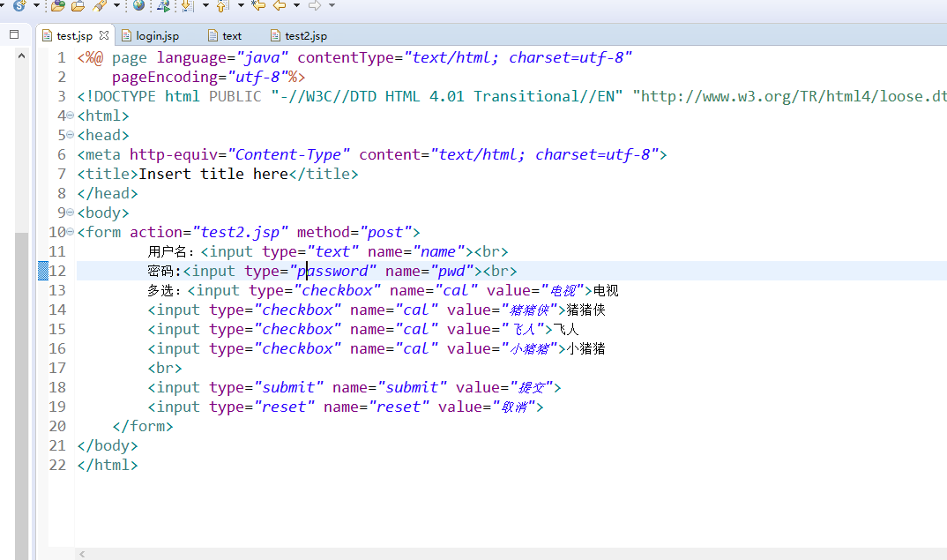Click line number 1 in gutter
This screenshot has width=947, height=560.
(x=62, y=58)
